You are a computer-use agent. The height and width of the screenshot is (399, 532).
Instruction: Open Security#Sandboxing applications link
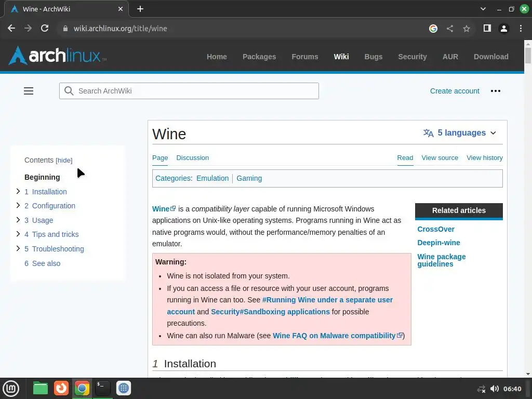point(270,312)
